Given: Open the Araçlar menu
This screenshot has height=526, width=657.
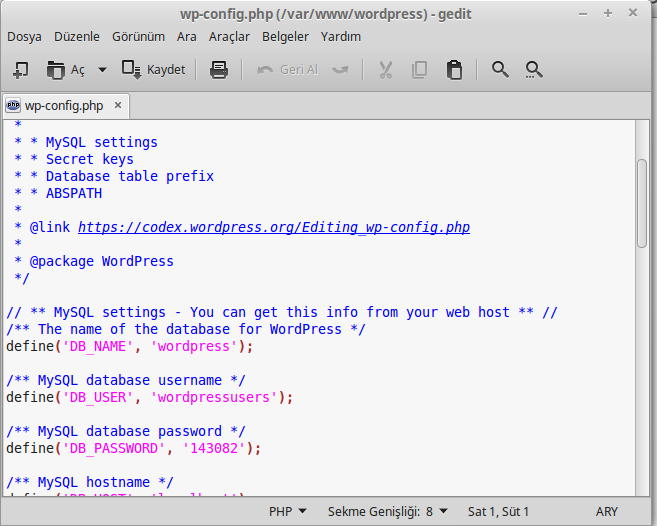Looking at the screenshot, I should 229,37.
